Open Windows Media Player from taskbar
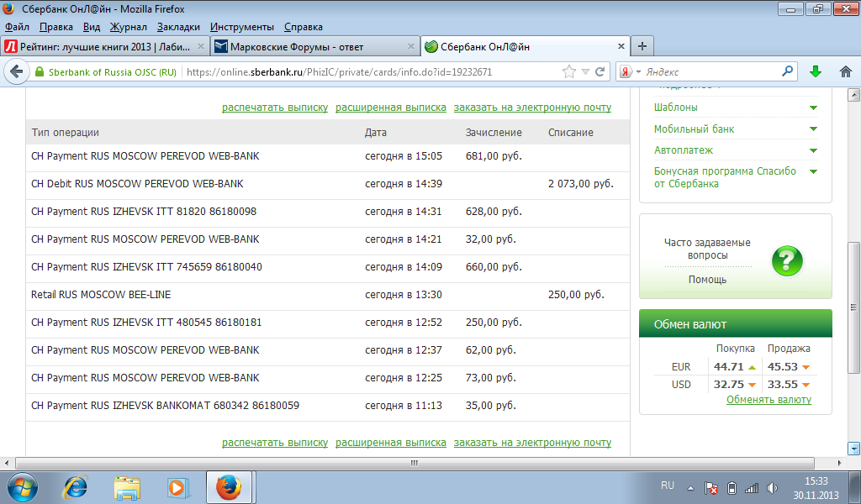861x504 pixels. [177, 487]
